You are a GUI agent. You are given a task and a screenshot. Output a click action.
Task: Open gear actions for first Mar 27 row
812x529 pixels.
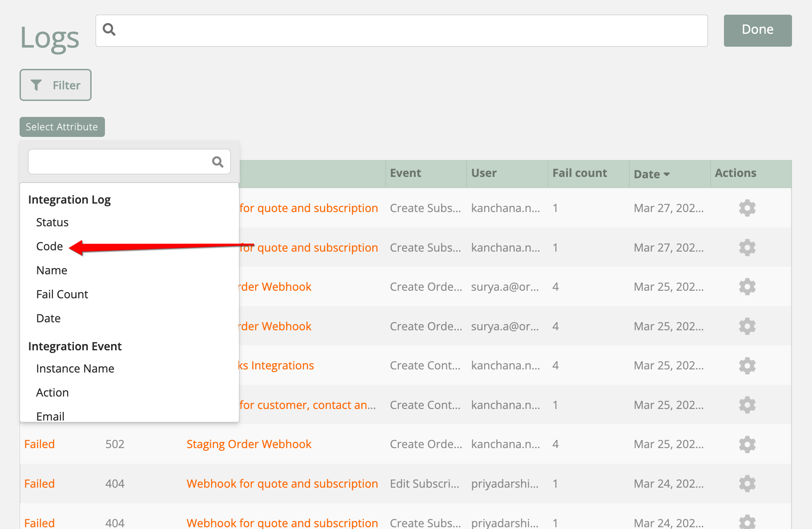tap(747, 208)
